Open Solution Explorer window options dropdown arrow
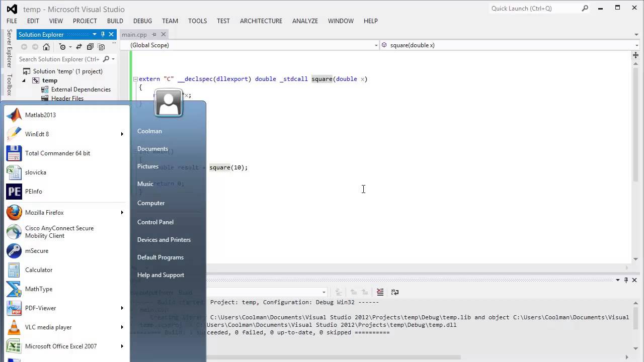Viewport: 644px width, 362px height. click(94, 34)
